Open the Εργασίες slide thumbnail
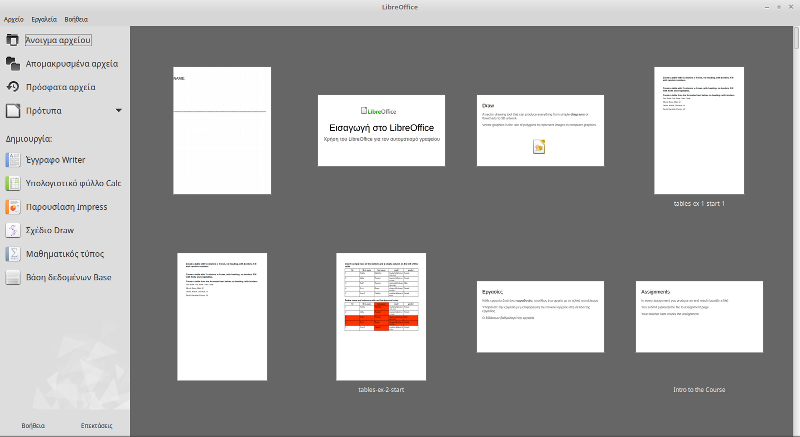This screenshot has height=437, width=800. tap(540, 317)
